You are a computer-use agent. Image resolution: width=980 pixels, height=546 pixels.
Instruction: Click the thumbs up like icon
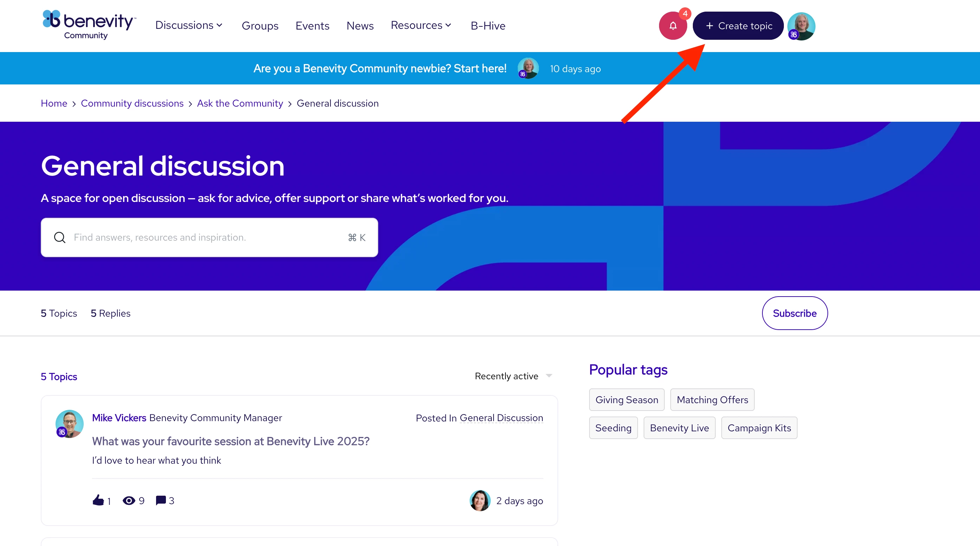click(x=98, y=500)
